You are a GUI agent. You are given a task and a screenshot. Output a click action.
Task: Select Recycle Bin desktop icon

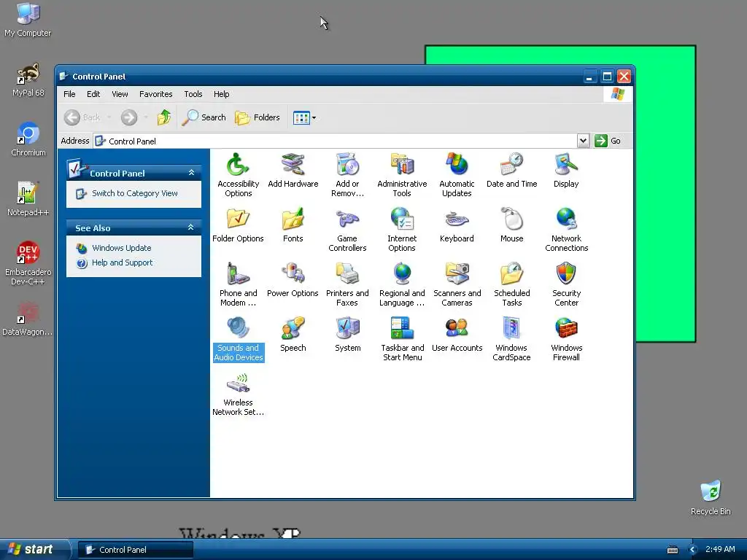pos(711,498)
